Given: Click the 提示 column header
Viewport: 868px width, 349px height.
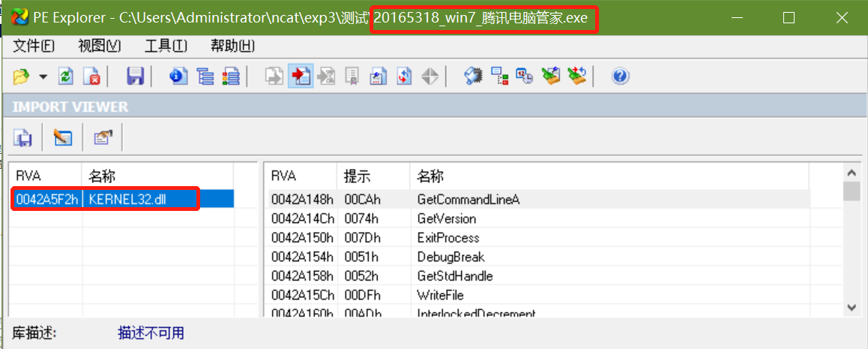Looking at the screenshot, I should (x=374, y=176).
